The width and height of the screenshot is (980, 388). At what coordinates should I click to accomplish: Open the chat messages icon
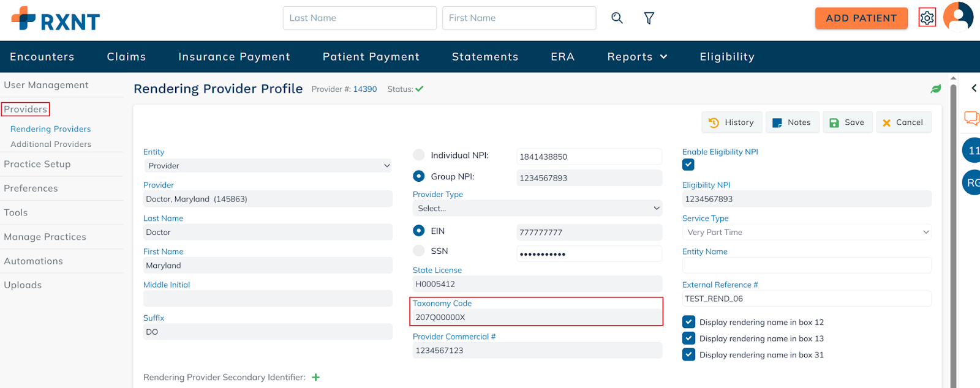pos(971,118)
